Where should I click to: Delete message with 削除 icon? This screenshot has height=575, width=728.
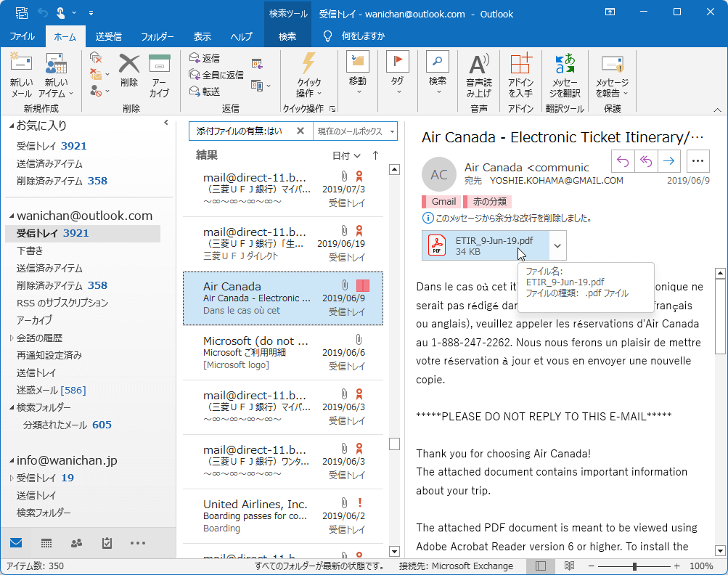click(x=129, y=70)
